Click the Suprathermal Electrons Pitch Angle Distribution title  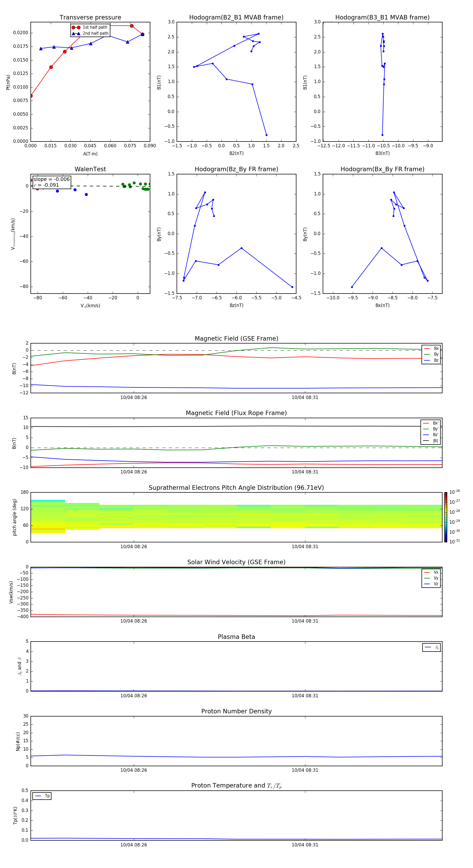236,488
